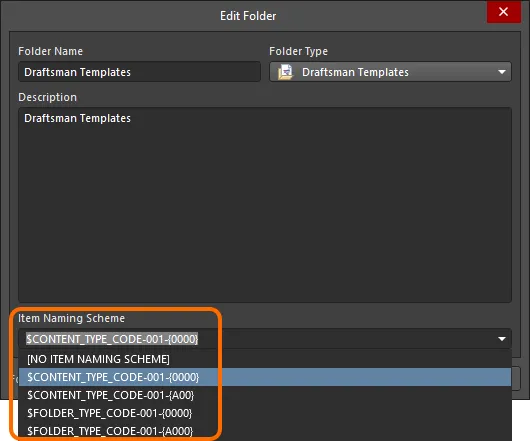Click the Folder Name label
The width and height of the screenshot is (530, 441).
pos(50,51)
